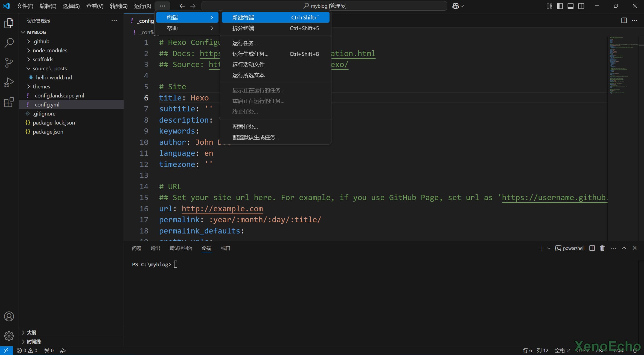Viewport: 644px width, 355px height.
Task: Expand the node_modules folder
Action: pos(50,50)
